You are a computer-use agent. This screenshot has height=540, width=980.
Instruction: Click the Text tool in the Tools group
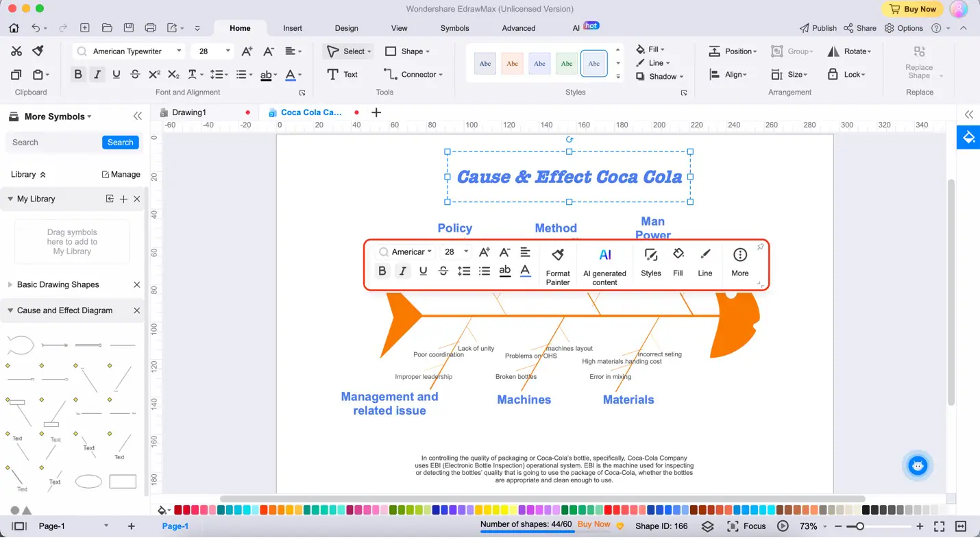(343, 74)
